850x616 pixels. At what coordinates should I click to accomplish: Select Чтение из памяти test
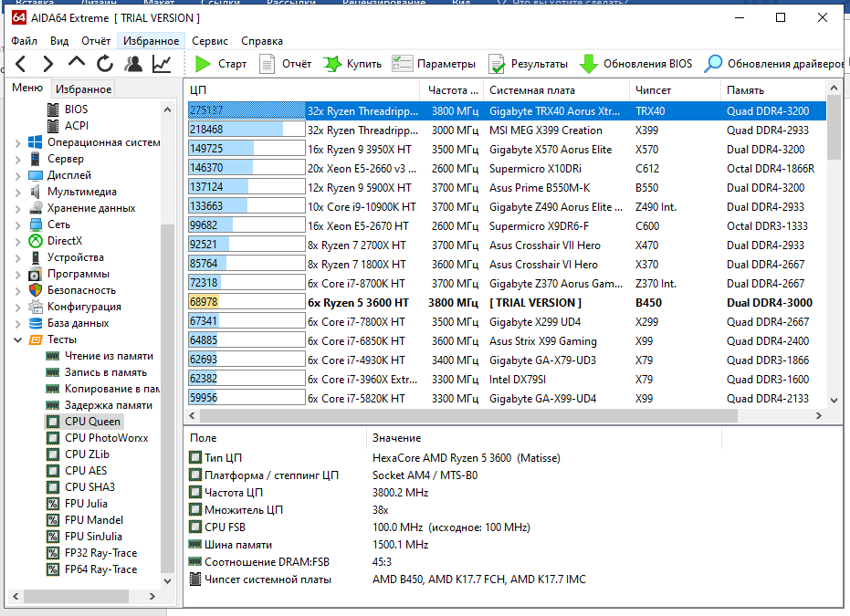(100, 356)
